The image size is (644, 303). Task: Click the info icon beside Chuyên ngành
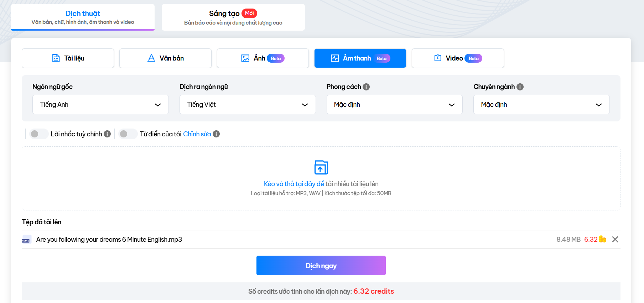click(520, 87)
